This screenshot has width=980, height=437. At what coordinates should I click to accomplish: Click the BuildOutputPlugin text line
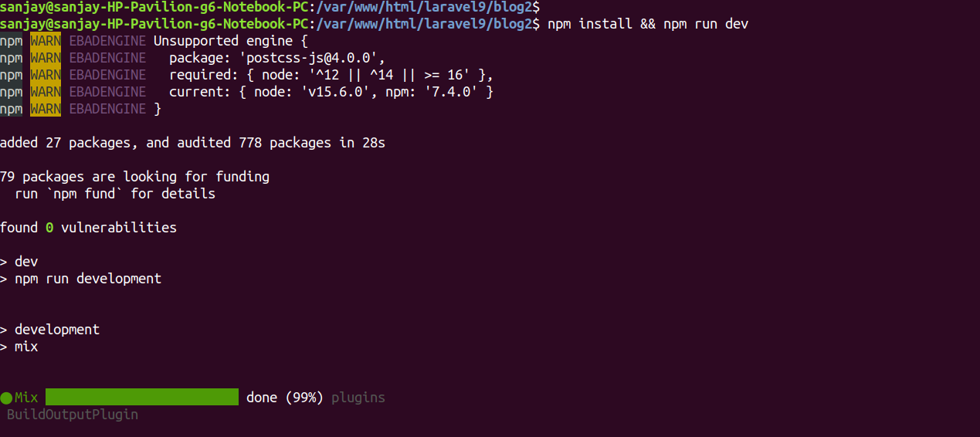[x=73, y=415]
